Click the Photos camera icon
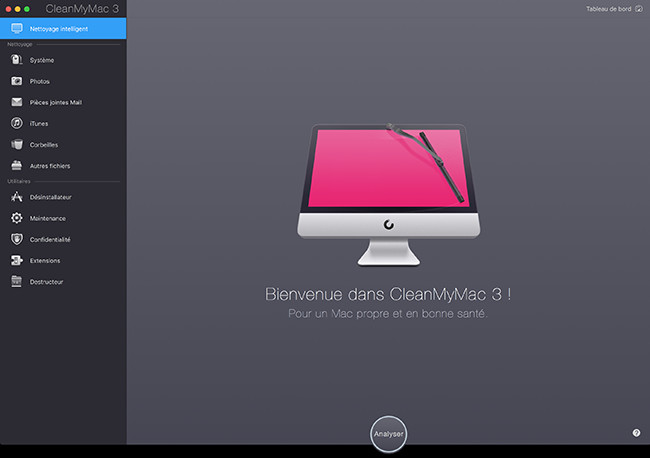 click(17, 81)
